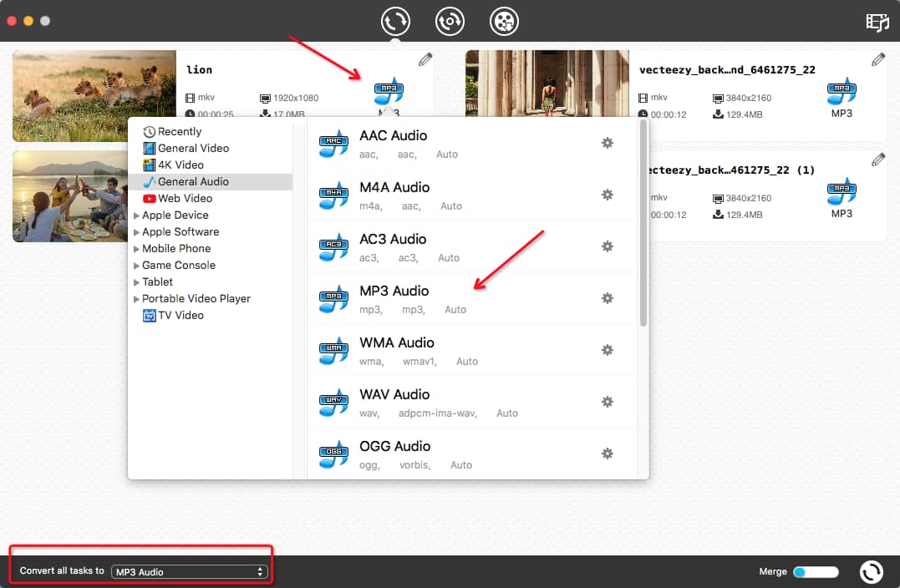
Task: Select the General Video category
Action: pos(193,148)
